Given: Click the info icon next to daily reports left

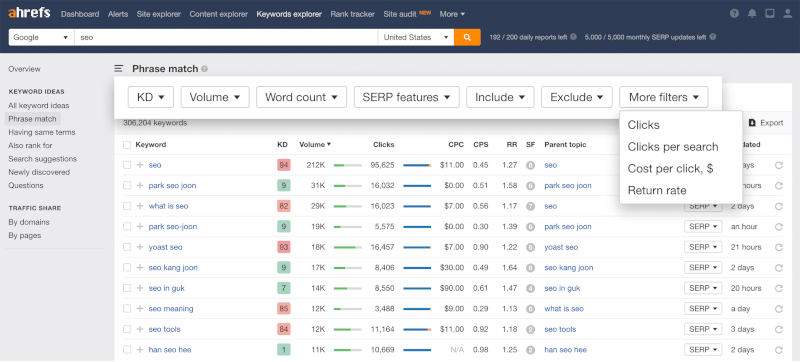Looking at the screenshot, I should point(573,37).
